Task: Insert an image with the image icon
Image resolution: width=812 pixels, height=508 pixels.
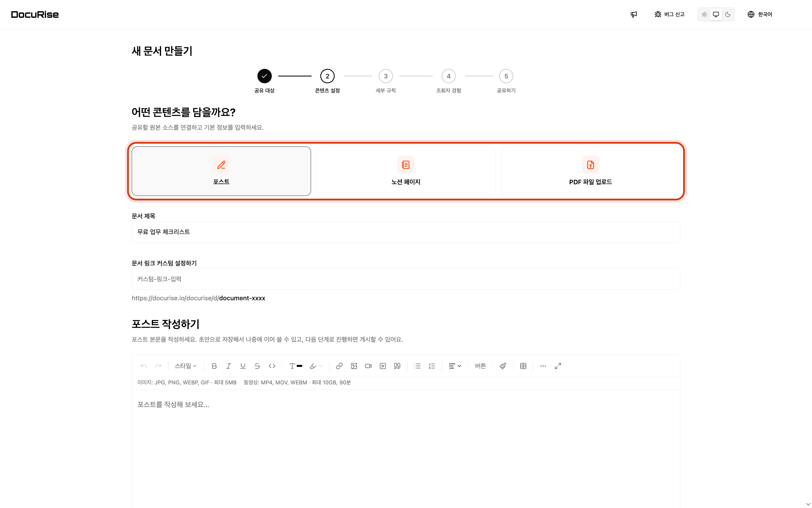Action: 354,366
